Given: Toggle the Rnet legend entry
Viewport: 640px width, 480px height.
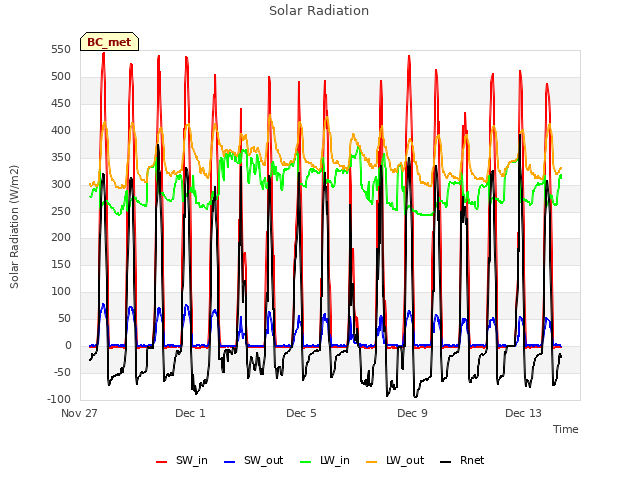Looking at the screenshot, I should point(462,461).
